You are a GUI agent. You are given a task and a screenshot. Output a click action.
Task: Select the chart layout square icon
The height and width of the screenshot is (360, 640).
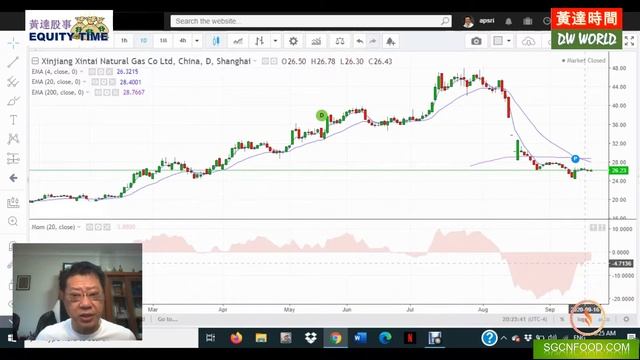coord(498,41)
